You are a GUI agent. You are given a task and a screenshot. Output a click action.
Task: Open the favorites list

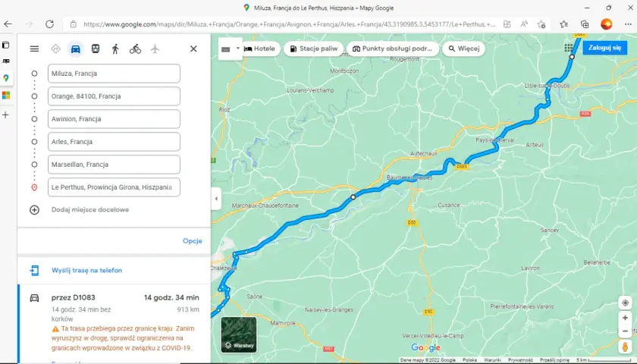click(564, 24)
